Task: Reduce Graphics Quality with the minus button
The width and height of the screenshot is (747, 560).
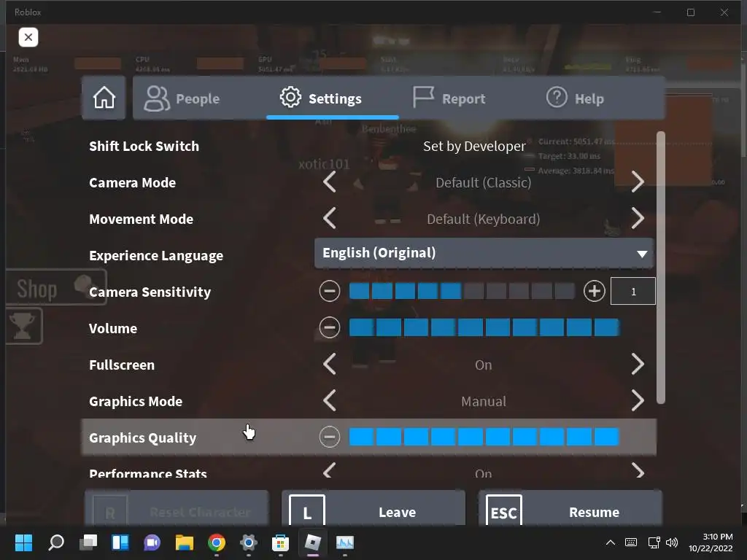Action: tap(330, 437)
